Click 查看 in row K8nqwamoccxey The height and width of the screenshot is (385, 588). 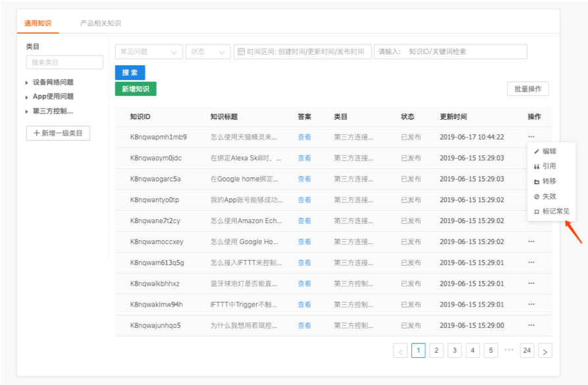pos(304,242)
